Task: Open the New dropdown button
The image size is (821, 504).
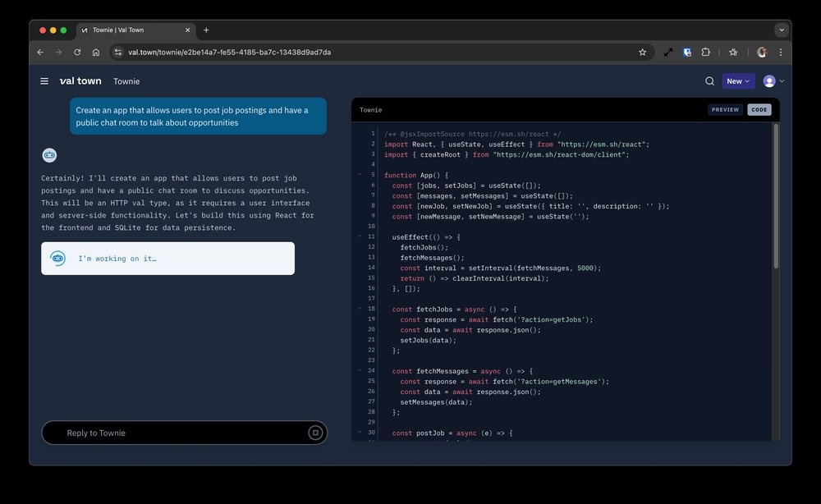Action: 738,81
